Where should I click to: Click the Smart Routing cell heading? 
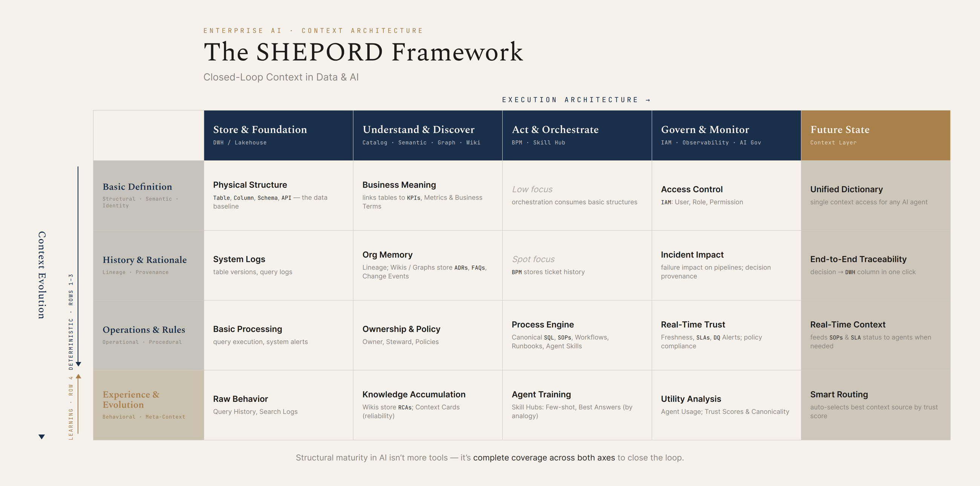point(839,395)
